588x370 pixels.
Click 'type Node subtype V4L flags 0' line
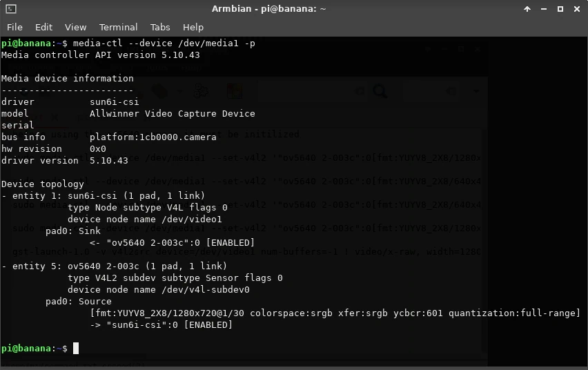coord(148,208)
